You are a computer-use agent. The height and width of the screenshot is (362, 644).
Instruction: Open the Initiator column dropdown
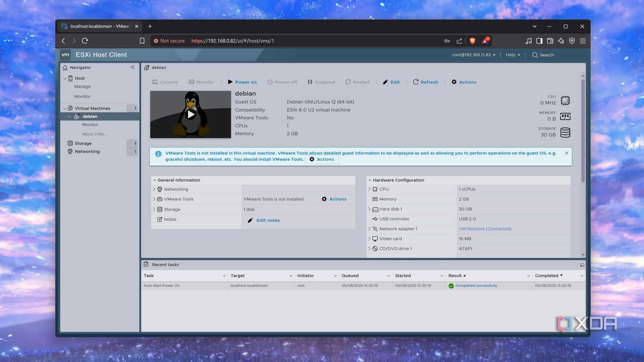point(335,276)
